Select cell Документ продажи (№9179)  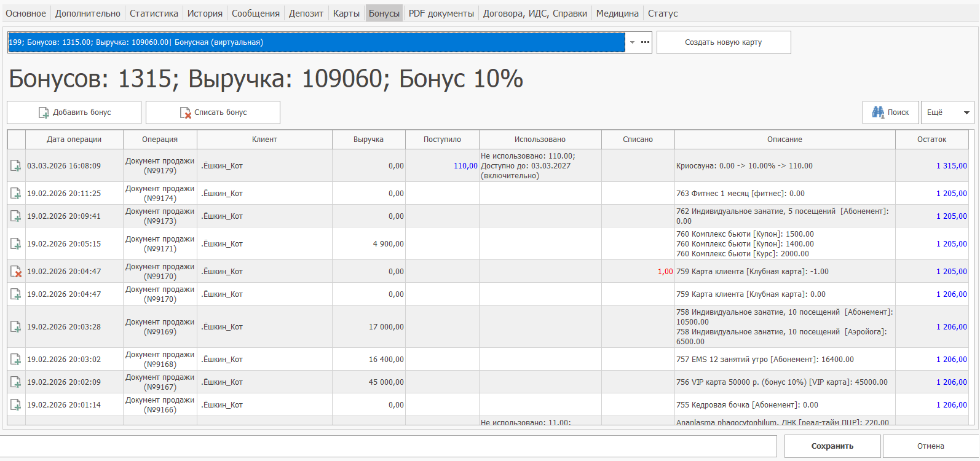(x=160, y=166)
